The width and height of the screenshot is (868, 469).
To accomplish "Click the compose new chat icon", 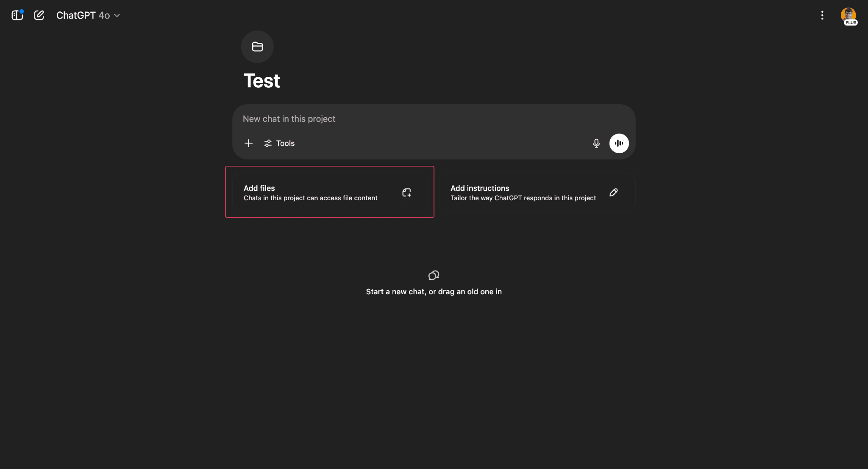I will [39, 15].
